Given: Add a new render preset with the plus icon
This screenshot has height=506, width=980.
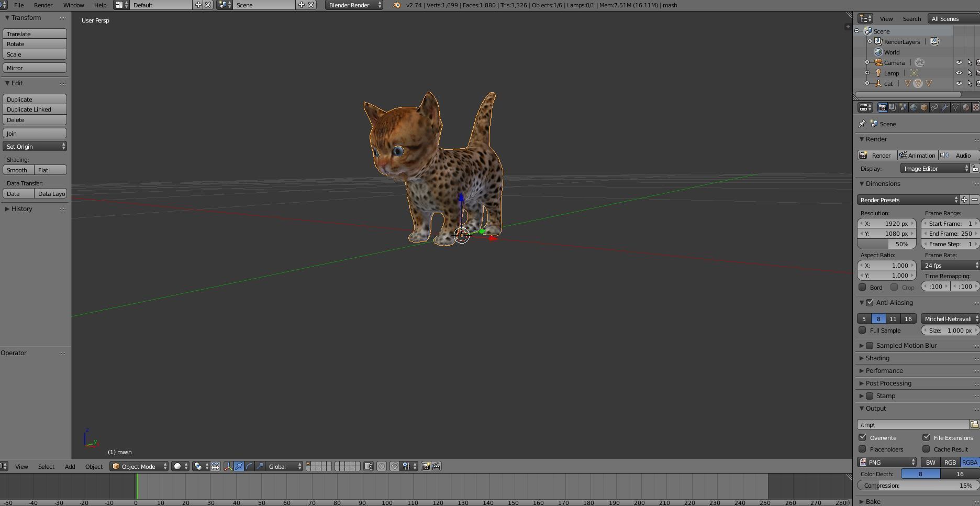Looking at the screenshot, I should [x=964, y=200].
